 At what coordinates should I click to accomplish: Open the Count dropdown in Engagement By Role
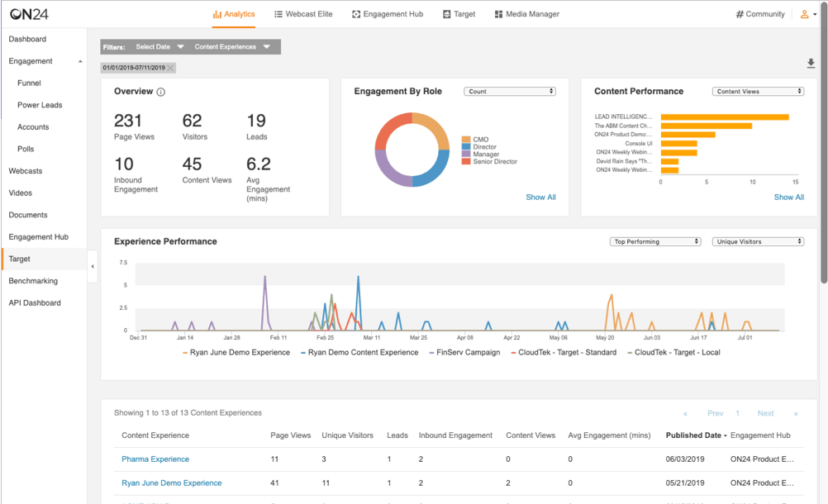coord(510,92)
